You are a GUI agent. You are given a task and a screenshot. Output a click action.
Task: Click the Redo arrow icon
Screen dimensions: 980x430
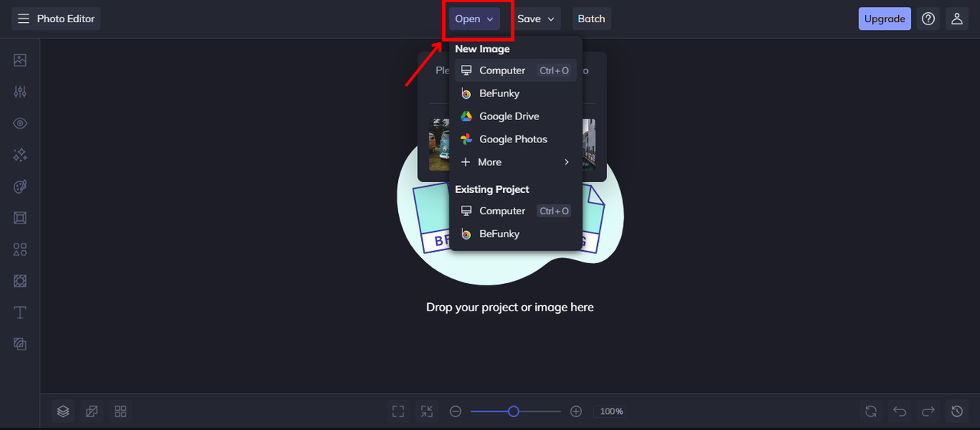928,412
